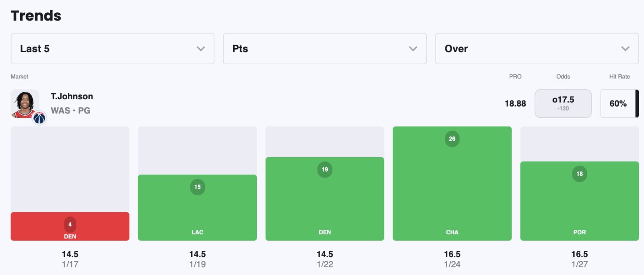Viewport: 644px width, 275px height.
Task: Select the green CHA game bar
Action: click(x=452, y=189)
